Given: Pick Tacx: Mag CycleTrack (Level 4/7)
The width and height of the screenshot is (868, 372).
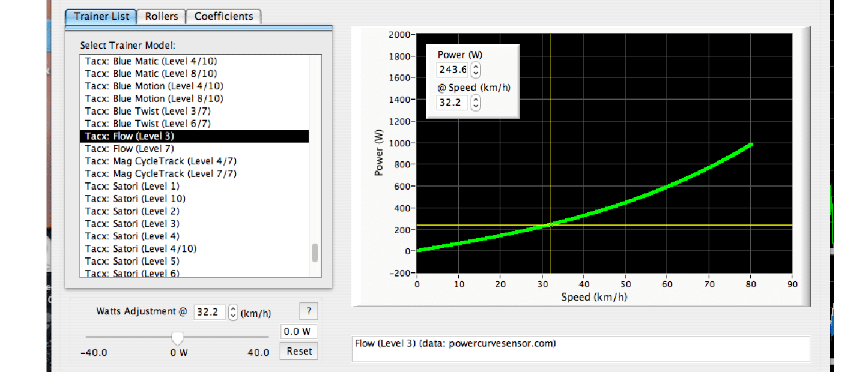Looking at the screenshot, I should 161,161.
